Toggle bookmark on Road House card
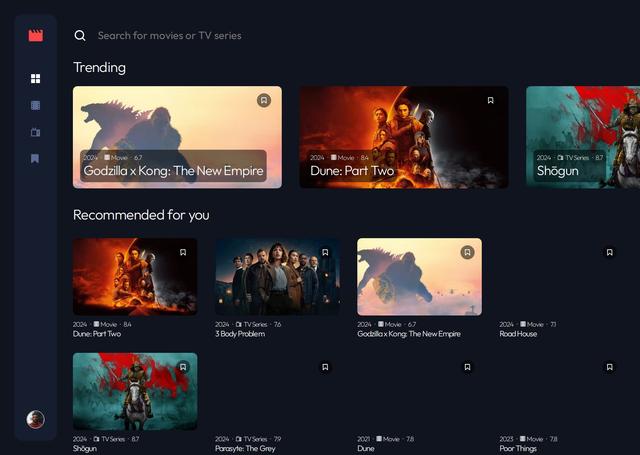The image size is (640, 455). 609,253
